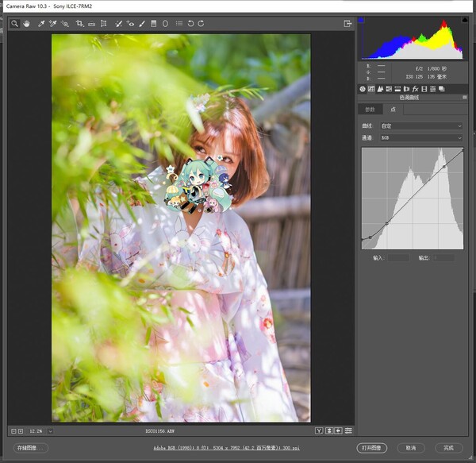Open the Detail panel icon

pyautogui.click(x=380, y=89)
